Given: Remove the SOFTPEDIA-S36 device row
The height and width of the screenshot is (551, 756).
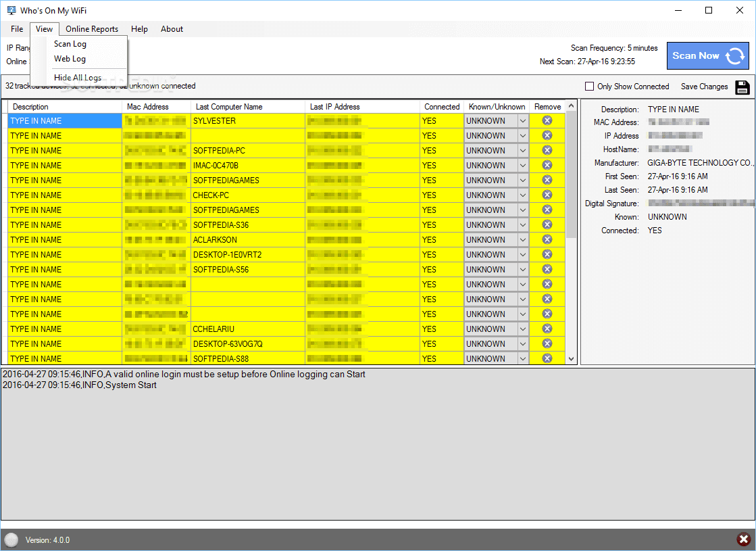Looking at the screenshot, I should tap(547, 224).
